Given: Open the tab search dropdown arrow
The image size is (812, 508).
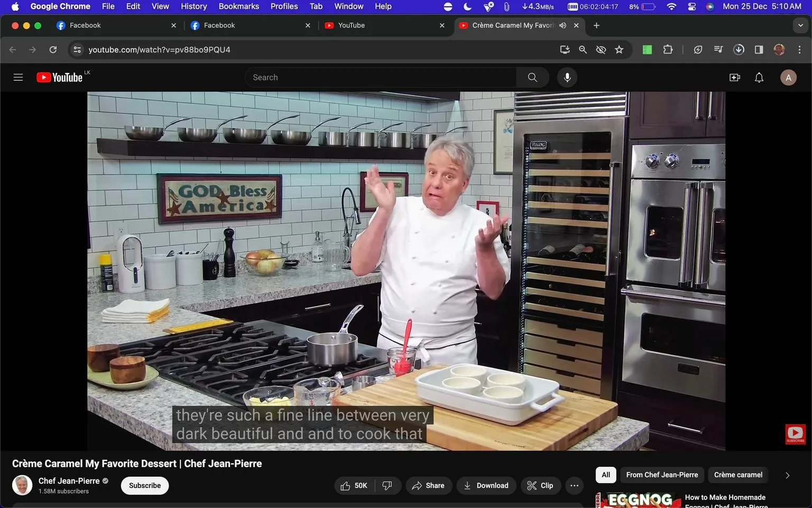Looking at the screenshot, I should [800, 25].
